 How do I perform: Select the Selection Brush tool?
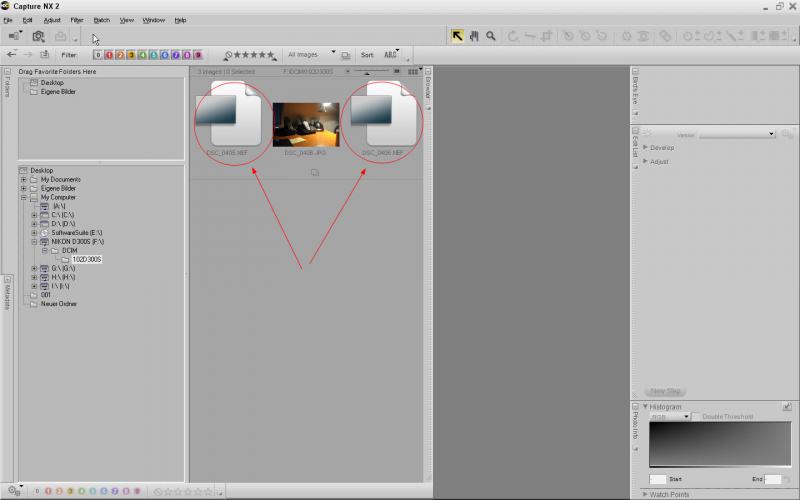[x=735, y=36]
